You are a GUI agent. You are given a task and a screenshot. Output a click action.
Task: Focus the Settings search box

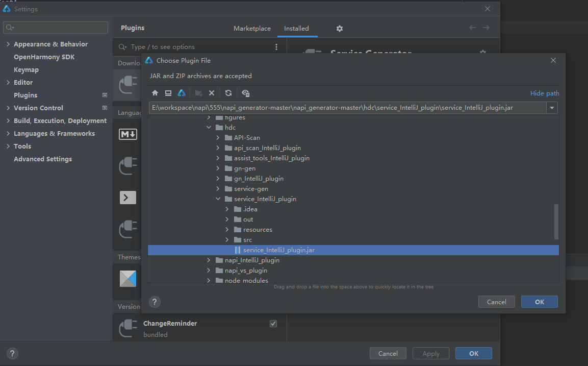(x=56, y=28)
